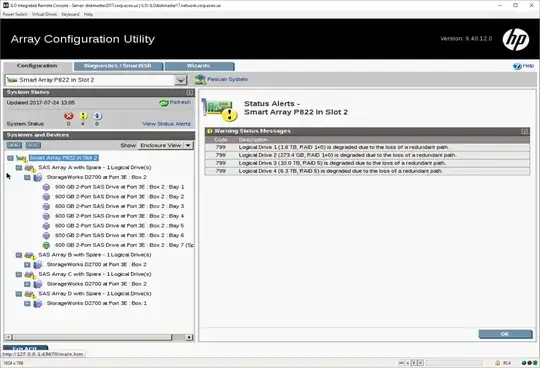
Task: Select the Smart Array P822 in Slot 2 tree item
Action: point(64,158)
